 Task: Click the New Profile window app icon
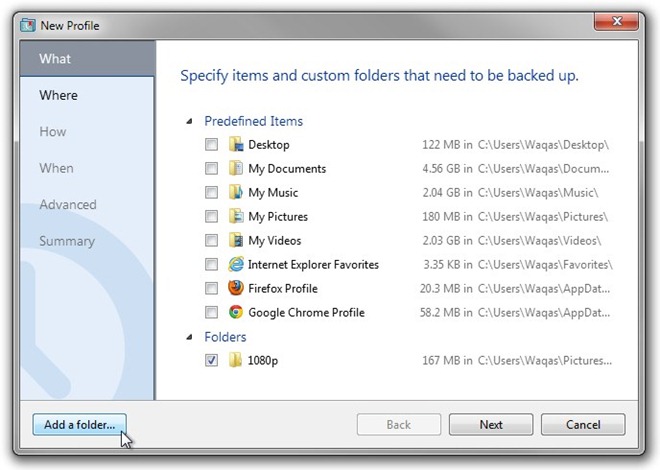(28, 25)
